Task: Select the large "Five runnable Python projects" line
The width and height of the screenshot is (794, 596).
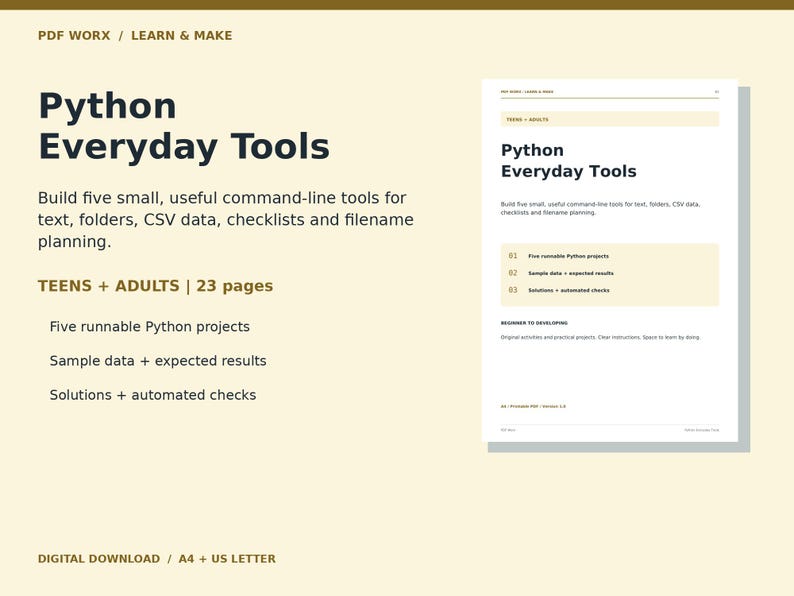Action: [x=149, y=327]
